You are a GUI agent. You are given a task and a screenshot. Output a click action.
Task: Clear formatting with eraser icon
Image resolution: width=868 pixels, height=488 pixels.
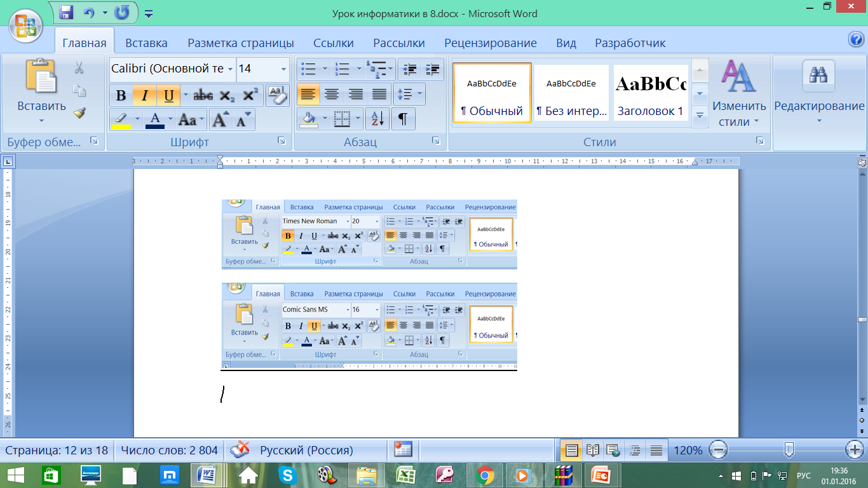[278, 95]
